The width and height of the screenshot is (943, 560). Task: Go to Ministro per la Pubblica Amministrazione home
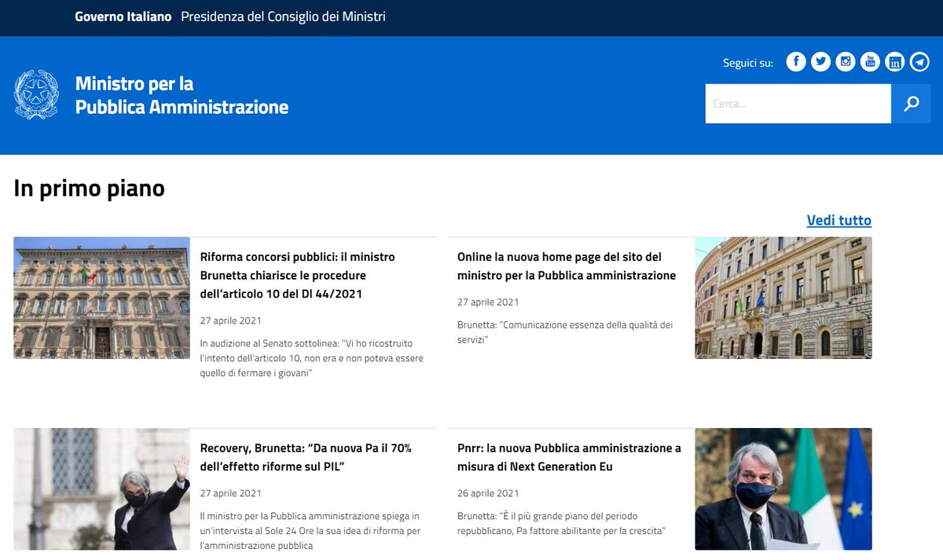182,95
